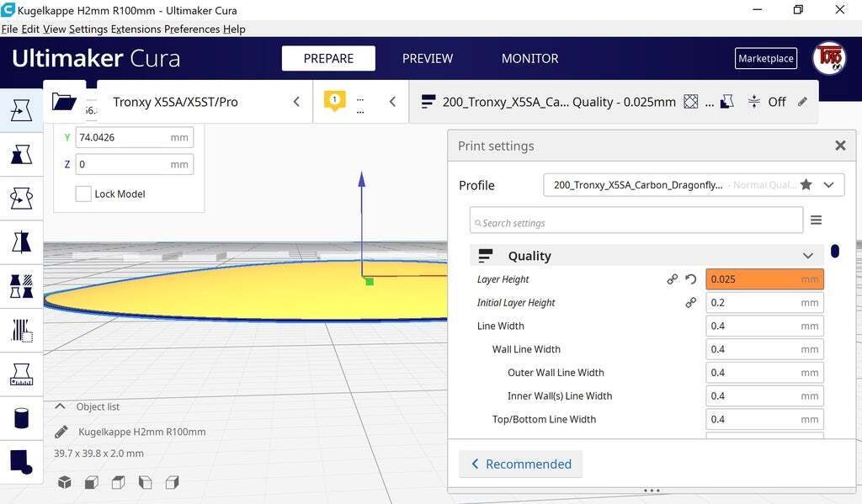This screenshot has width=862, height=504.
Task: Click the pencil icon beside Kugelkappe model name
Action: [61, 432]
